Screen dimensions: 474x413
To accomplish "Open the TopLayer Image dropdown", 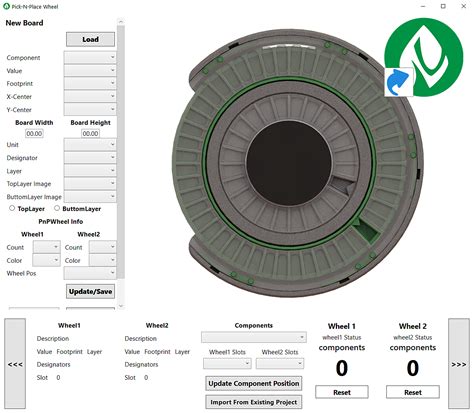I will (90, 183).
